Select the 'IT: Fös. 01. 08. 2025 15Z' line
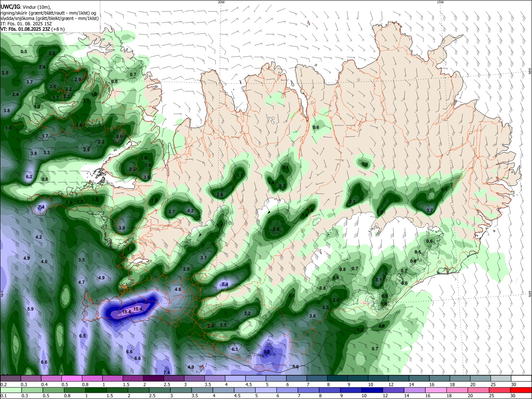Viewport: 532px width, 399px height. click(x=26, y=24)
